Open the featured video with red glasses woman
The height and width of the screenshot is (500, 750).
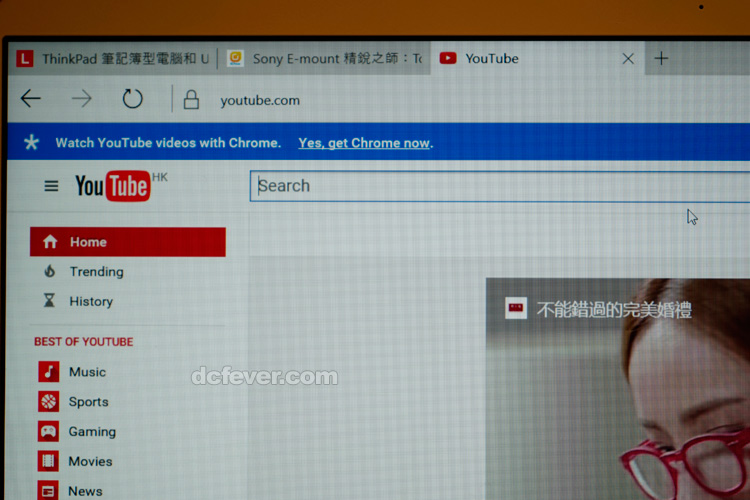click(618, 389)
